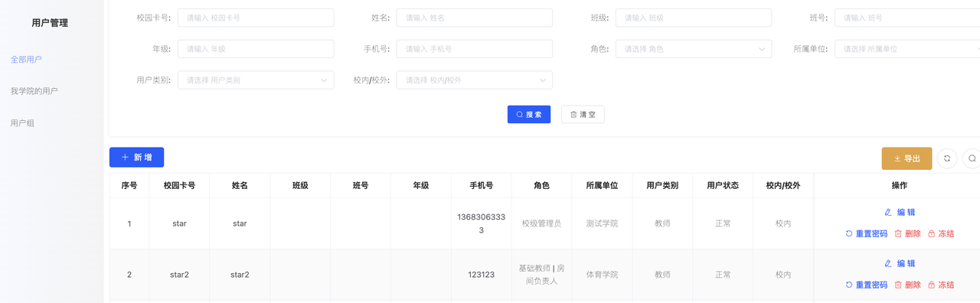Click the round search toggle icon

click(x=972, y=158)
